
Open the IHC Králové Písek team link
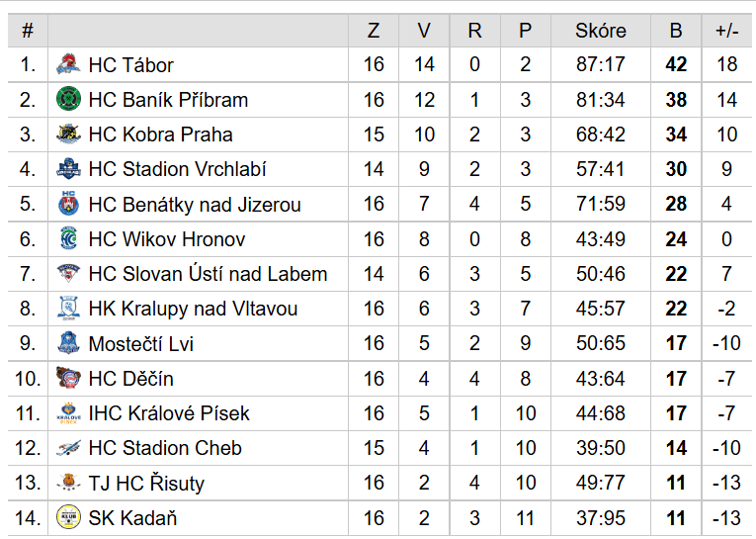click(169, 413)
